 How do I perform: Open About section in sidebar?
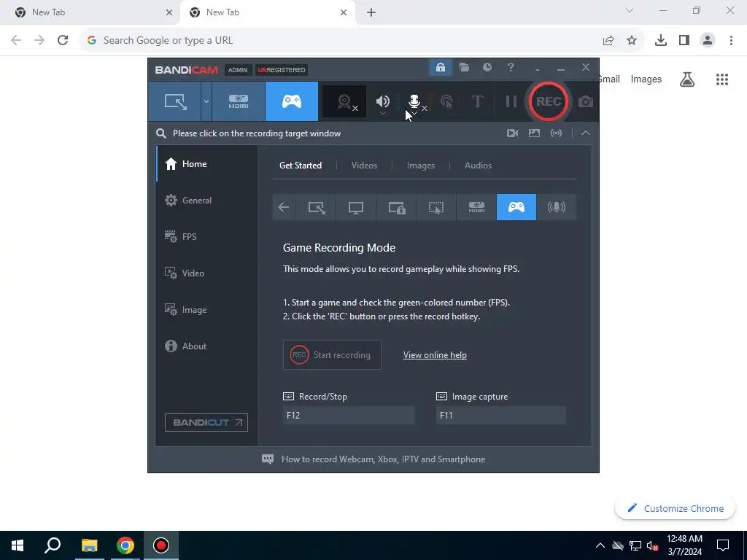(206, 346)
